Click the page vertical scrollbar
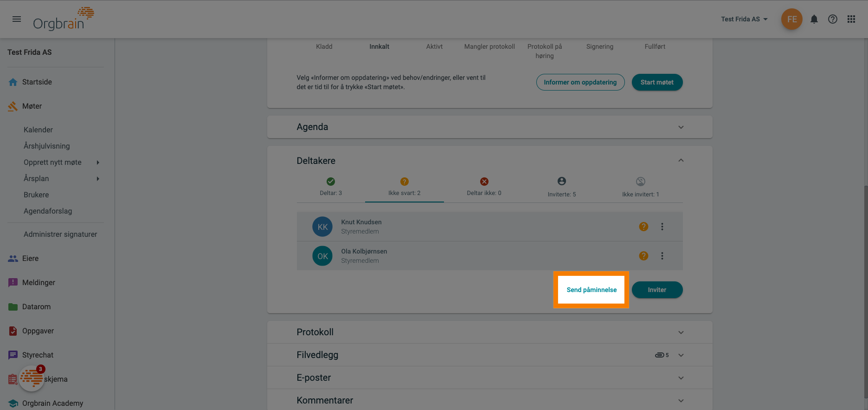This screenshot has height=410, width=868. click(865, 292)
